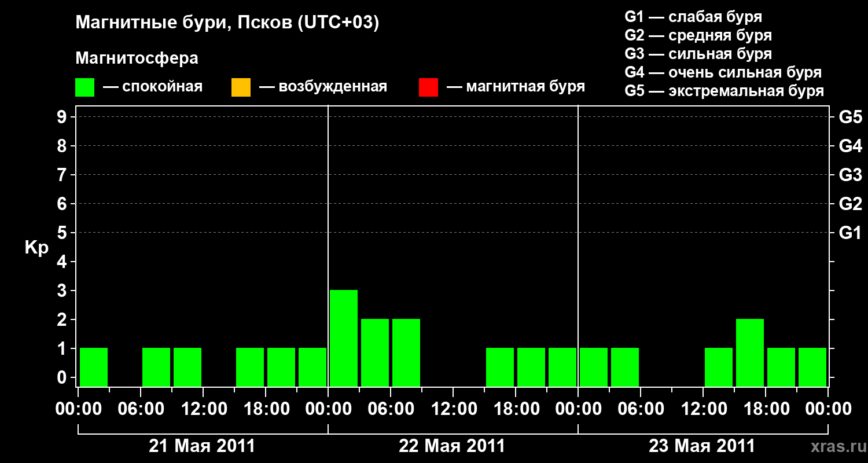This screenshot has width=868, height=463.
Task: Click the legend label '— магнитная буря'
Action: pos(516,87)
